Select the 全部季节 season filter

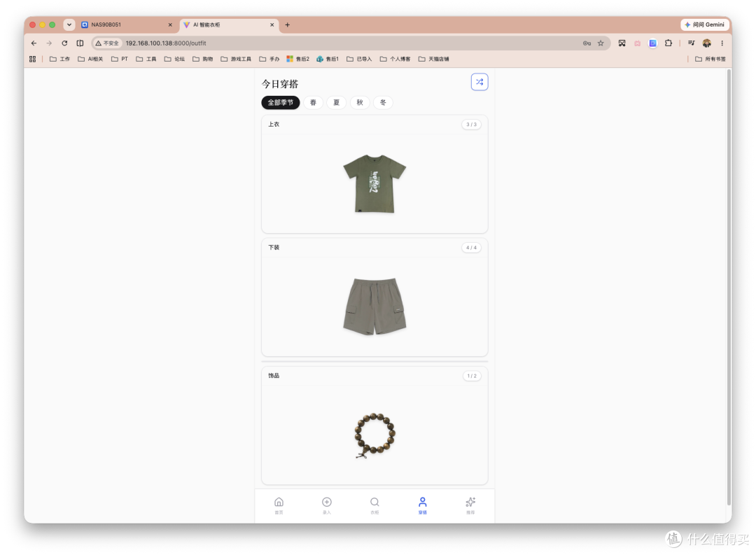tap(281, 102)
